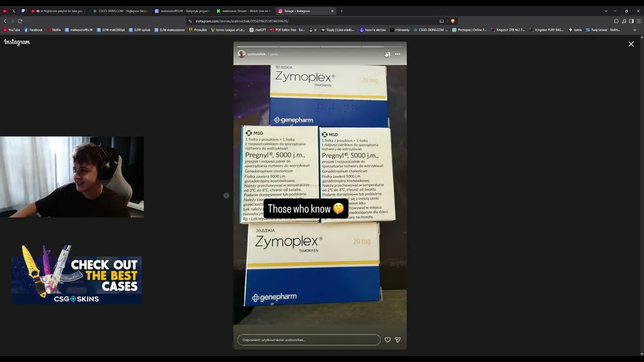Open the CSGO-SKINS.COM bookmark
This screenshot has width=644, height=362.
[431, 30]
